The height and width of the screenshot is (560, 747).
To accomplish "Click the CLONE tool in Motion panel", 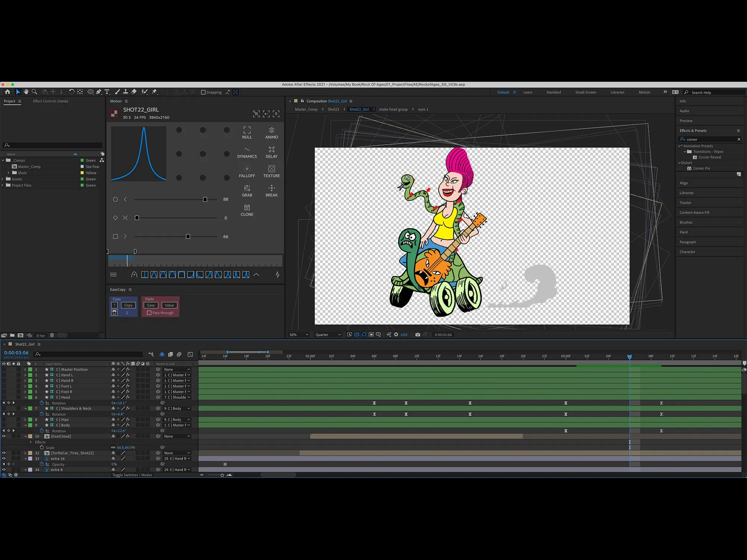I will [247, 211].
